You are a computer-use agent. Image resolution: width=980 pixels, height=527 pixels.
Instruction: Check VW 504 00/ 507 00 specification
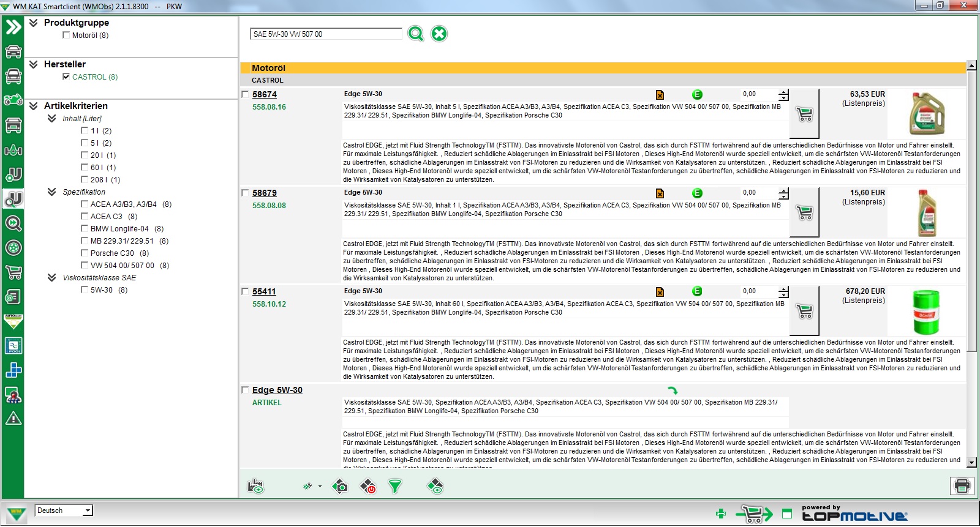click(85, 266)
